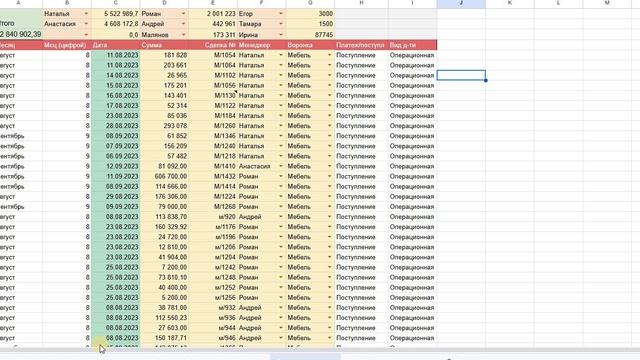Select the grand total 2 840 902,39 cell
This screenshot has width=640, height=360.
click(21, 35)
